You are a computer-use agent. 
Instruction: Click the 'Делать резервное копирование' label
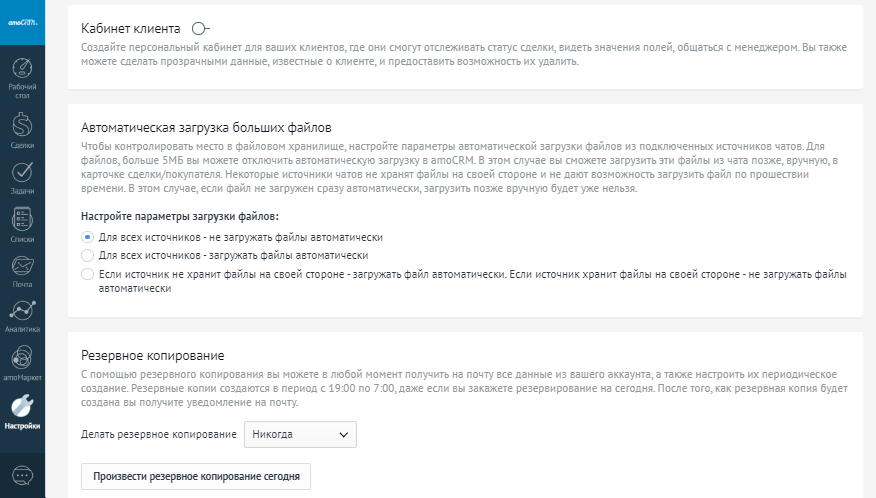(x=157, y=434)
